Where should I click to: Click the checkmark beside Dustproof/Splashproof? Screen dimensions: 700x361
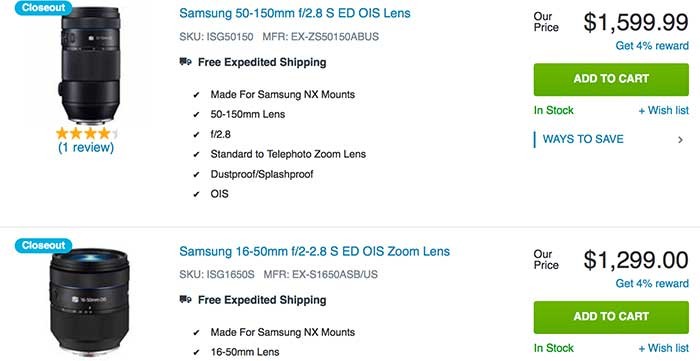pos(196,174)
